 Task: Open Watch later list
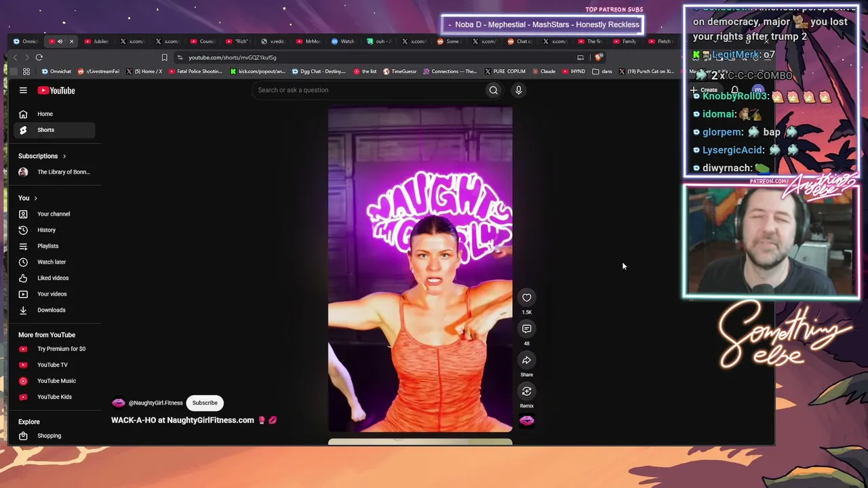click(x=54, y=262)
